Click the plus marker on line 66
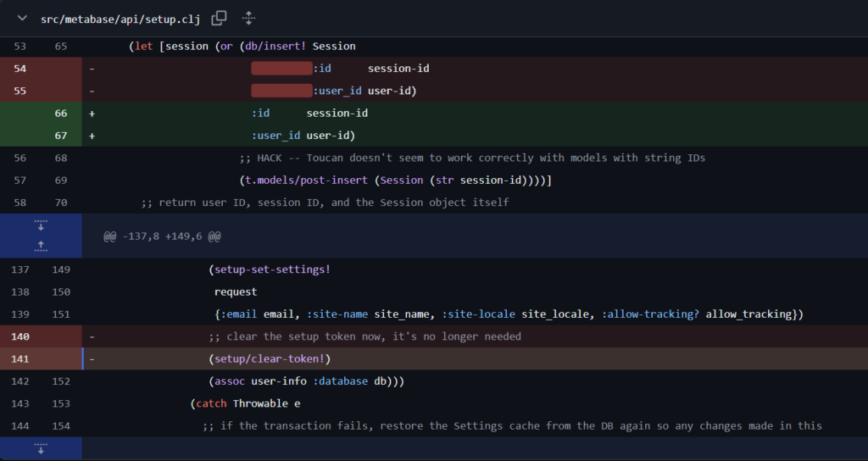868x461 pixels. 92,113
